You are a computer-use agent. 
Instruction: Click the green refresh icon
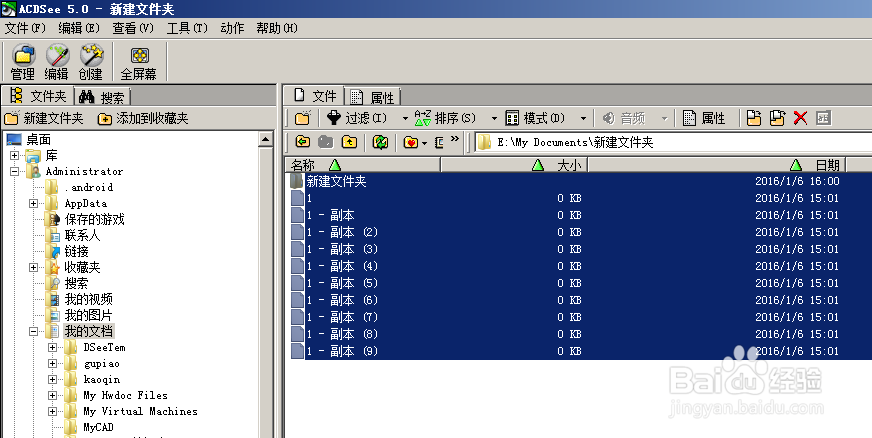(380, 142)
